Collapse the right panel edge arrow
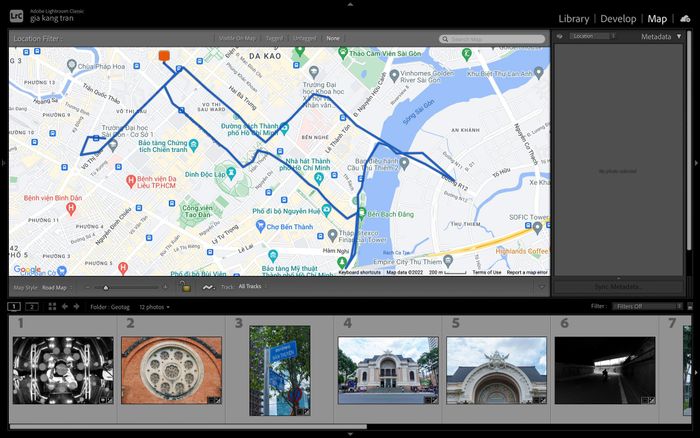 696,163
